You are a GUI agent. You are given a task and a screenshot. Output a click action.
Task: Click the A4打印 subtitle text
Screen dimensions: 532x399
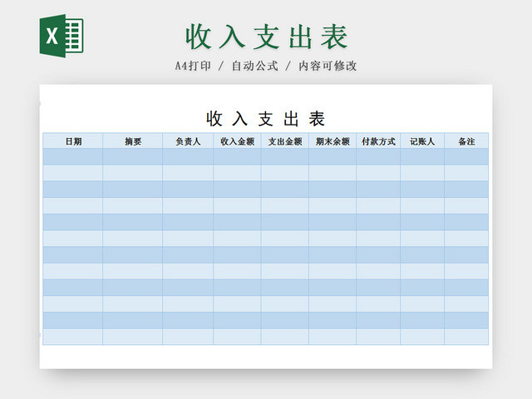pyautogui.click(x=193, y=66)
